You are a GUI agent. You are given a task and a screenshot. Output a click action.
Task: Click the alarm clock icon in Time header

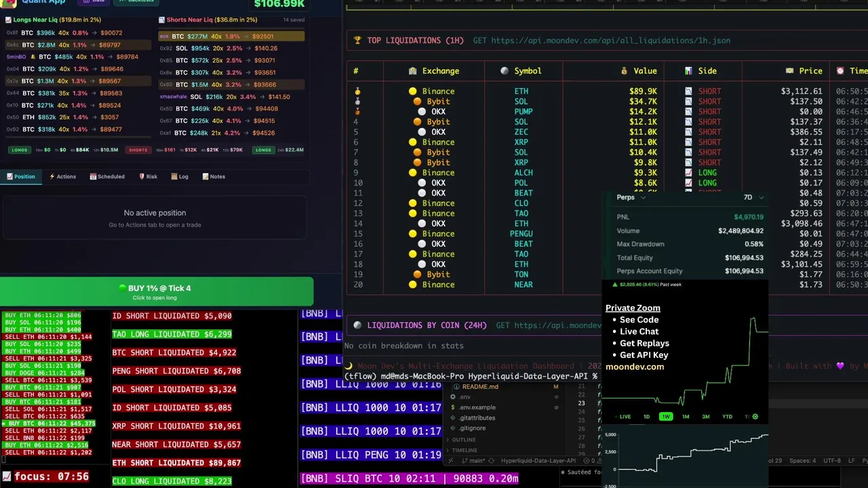pos(840,70)
